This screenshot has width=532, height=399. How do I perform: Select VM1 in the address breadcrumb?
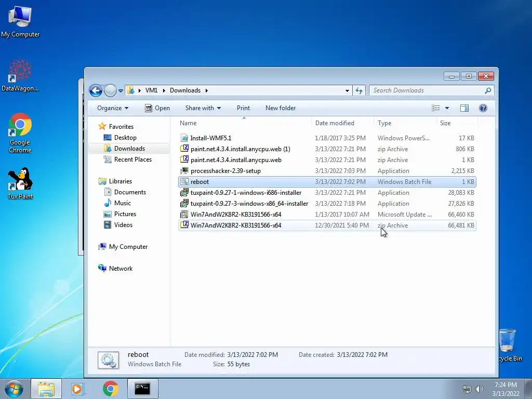(151, 90)
